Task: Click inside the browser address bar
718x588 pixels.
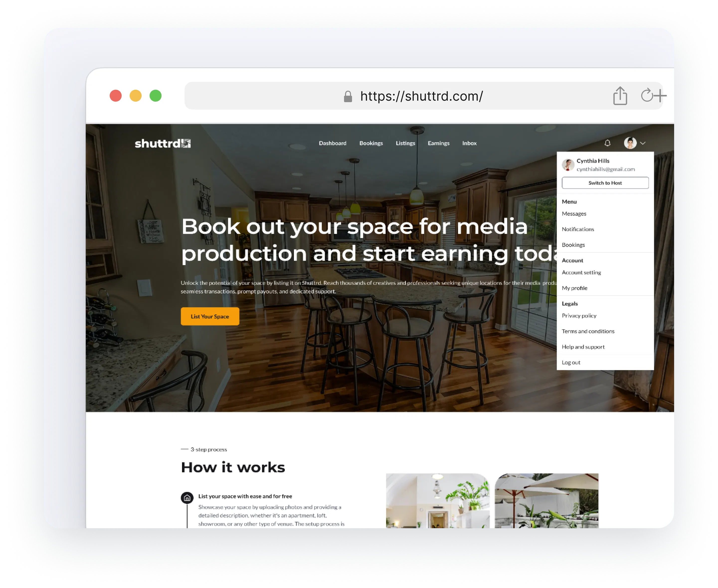Action: click(x=422, y=96)
